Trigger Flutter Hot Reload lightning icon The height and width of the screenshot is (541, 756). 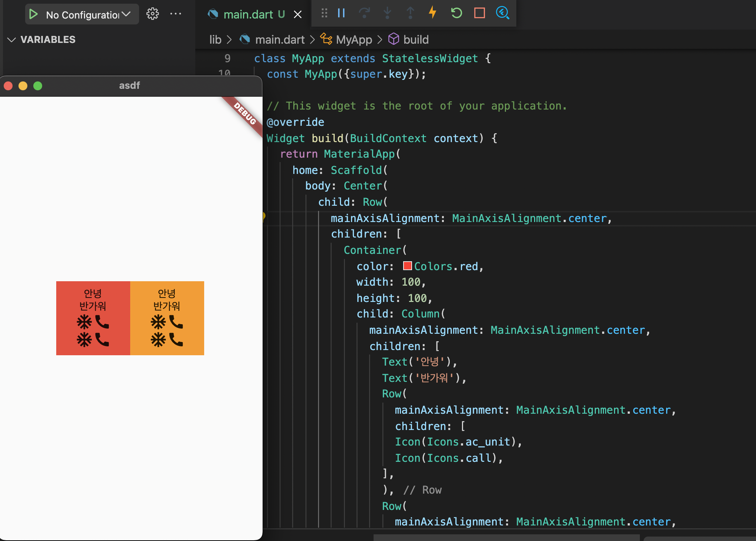(433, 13)
